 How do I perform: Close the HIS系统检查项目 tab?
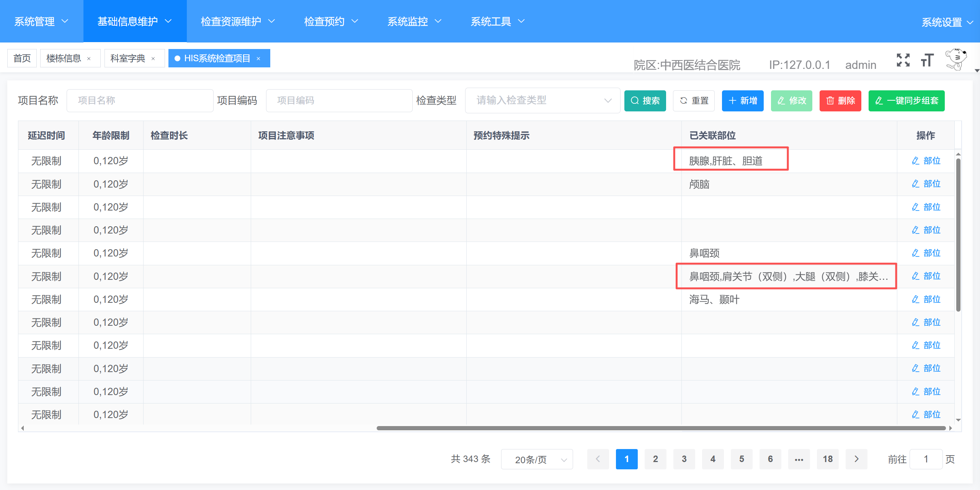[259, 58]
